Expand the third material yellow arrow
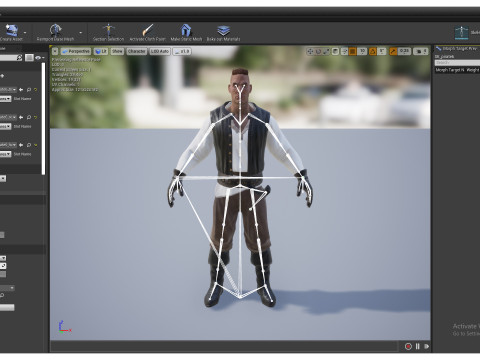Viewport: 480px width, 360px height. (35, 145)
